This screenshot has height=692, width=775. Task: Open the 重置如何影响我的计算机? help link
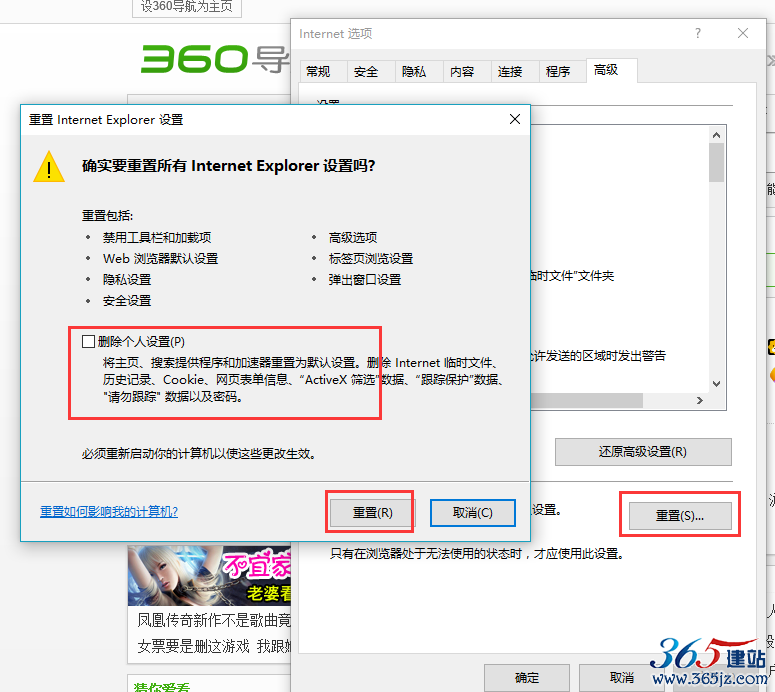click(109, 512)
